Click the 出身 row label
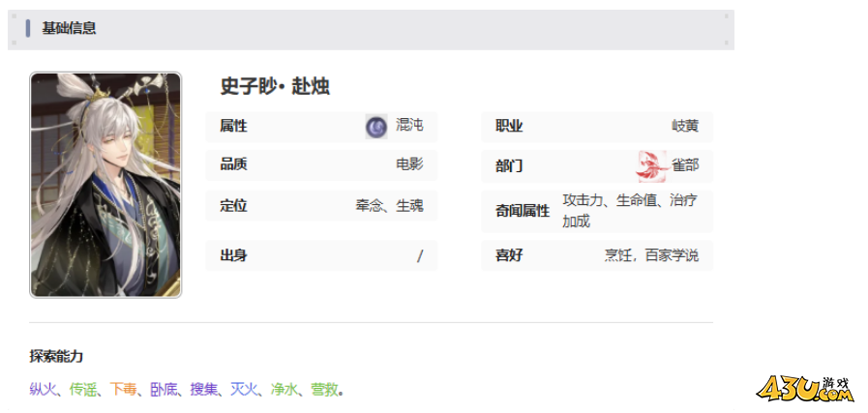868x413 pixels. pos(233,255)
